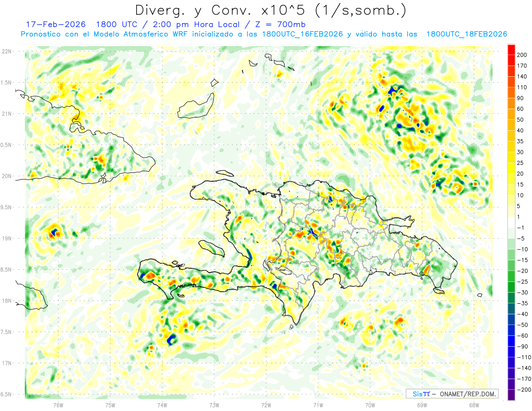Click the 70W longitude label

370,405
